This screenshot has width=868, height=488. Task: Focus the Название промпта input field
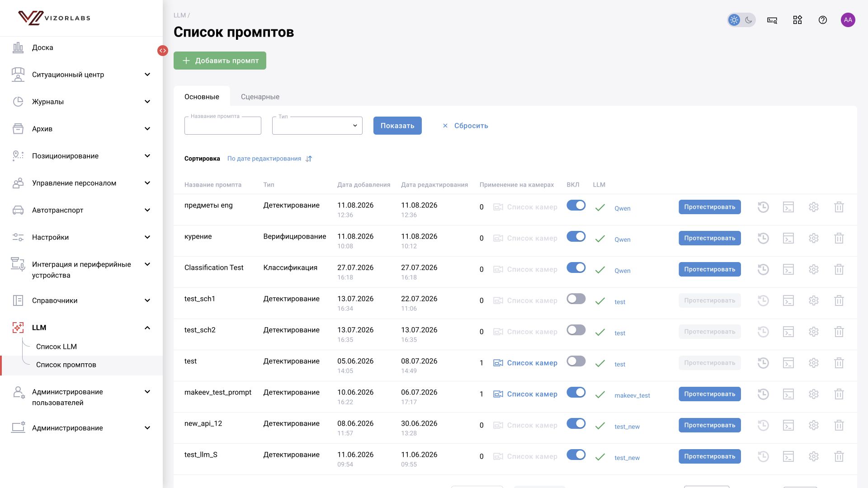(223, 126)
